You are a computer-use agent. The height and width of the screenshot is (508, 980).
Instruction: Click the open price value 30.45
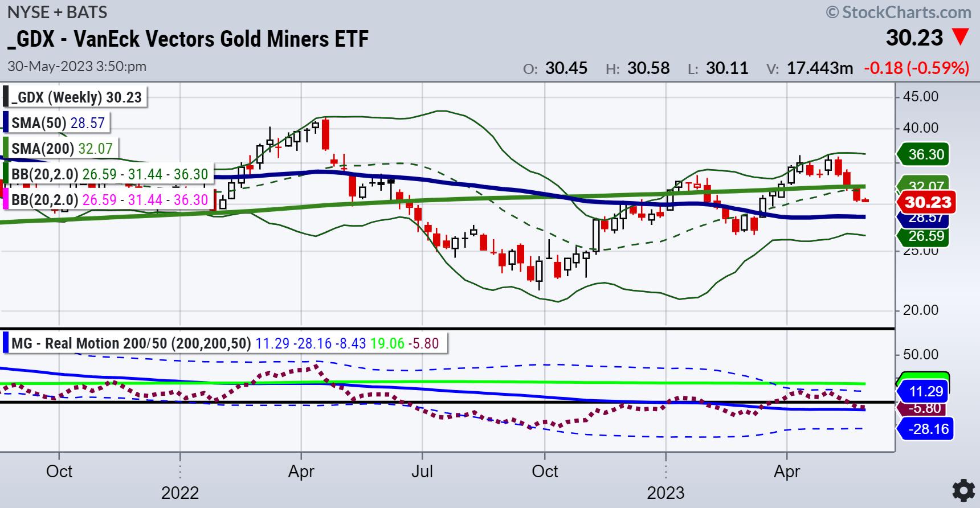point(566,68)
